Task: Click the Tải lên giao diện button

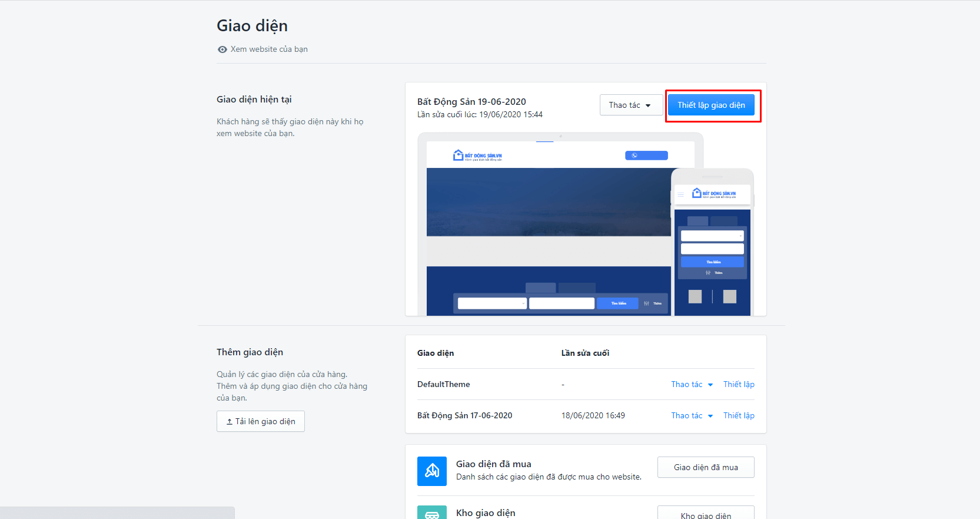Action: (x=261, y=421)
